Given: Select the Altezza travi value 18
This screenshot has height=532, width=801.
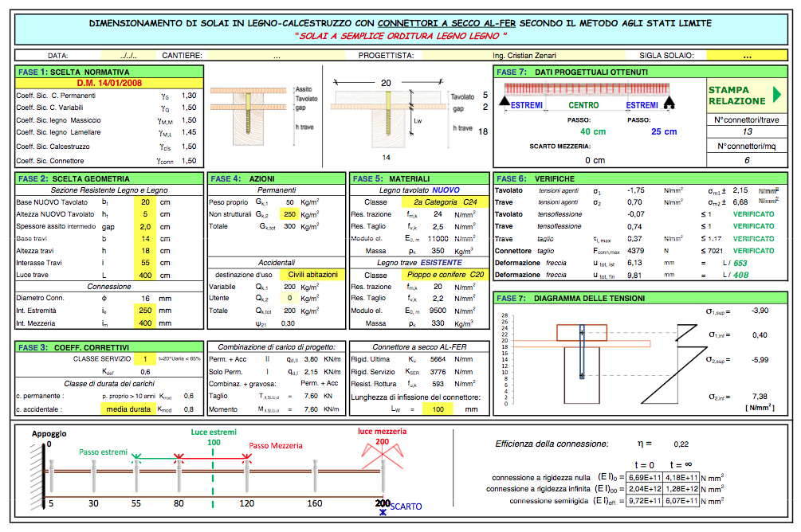Looking at the screenshot, I should (146, 251).
